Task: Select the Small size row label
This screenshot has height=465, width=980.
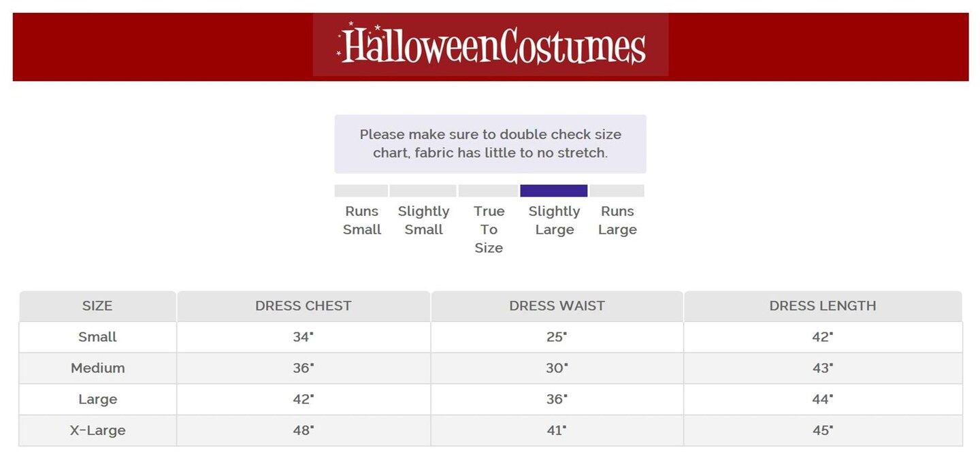Action: [x=97, y=337]
